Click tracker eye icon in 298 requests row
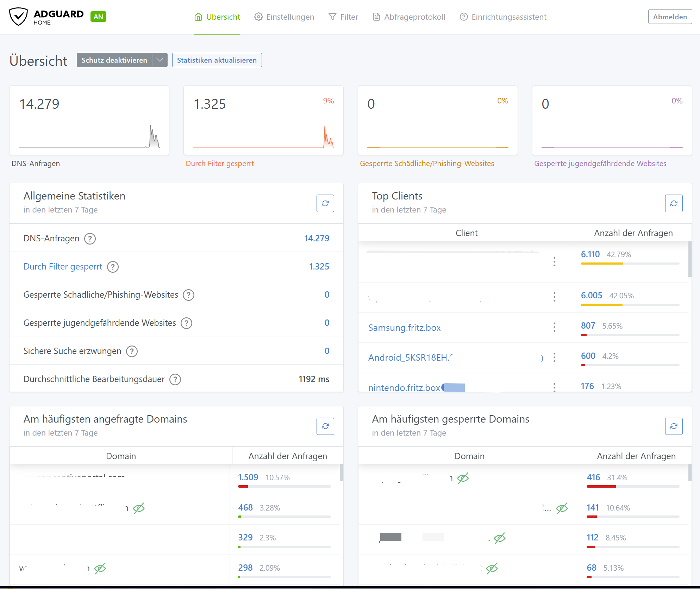Image resolution: width=700 pixels, height=589 pixels. pos(100,568)
